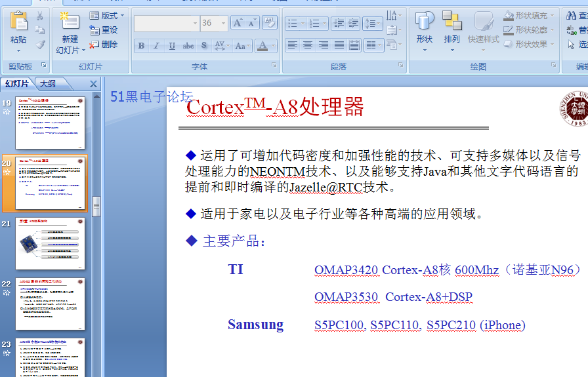Click the Decrease Indent icon
This screenshot has height=377, width=588.
point(339,24)
